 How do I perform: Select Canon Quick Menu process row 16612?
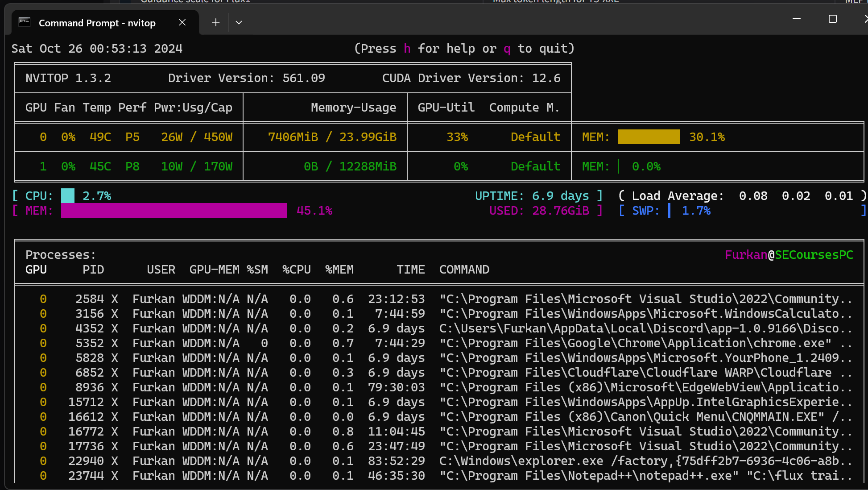pyautogui.click(x=439, y=417)
